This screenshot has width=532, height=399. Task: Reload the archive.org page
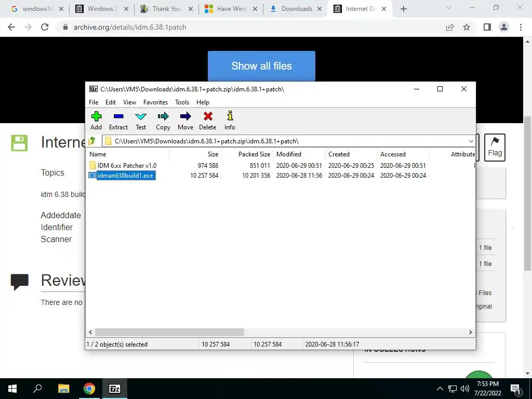(45, 27)
